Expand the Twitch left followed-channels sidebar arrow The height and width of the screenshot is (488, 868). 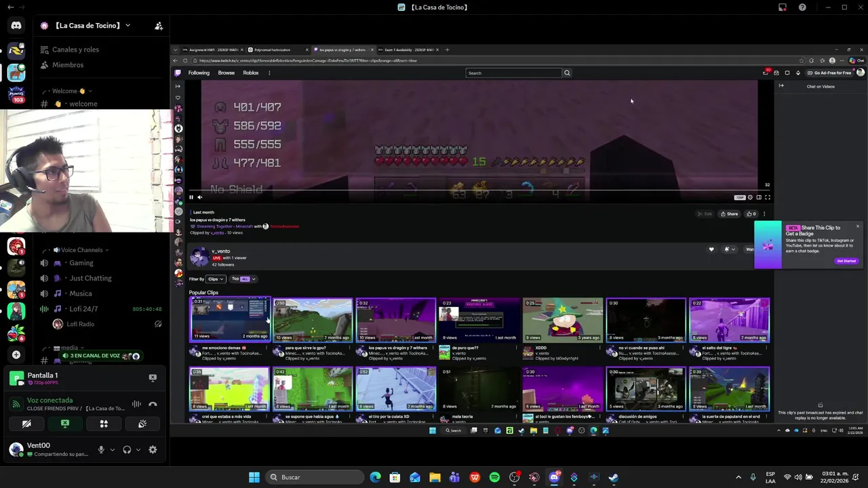click(x=178, y=86)
